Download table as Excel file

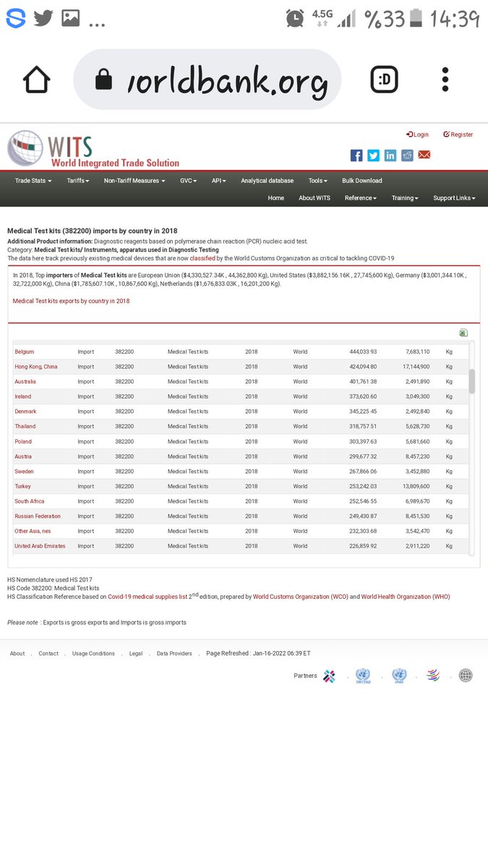463,333
